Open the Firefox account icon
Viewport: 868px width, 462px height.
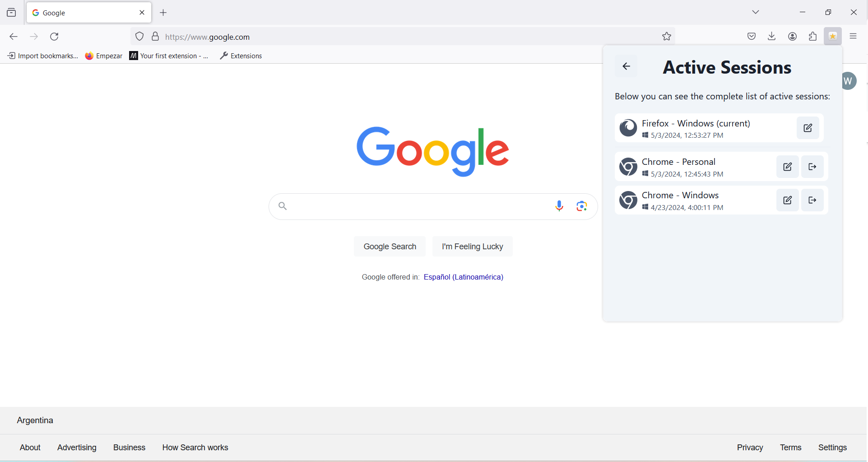tap(793, 37)
